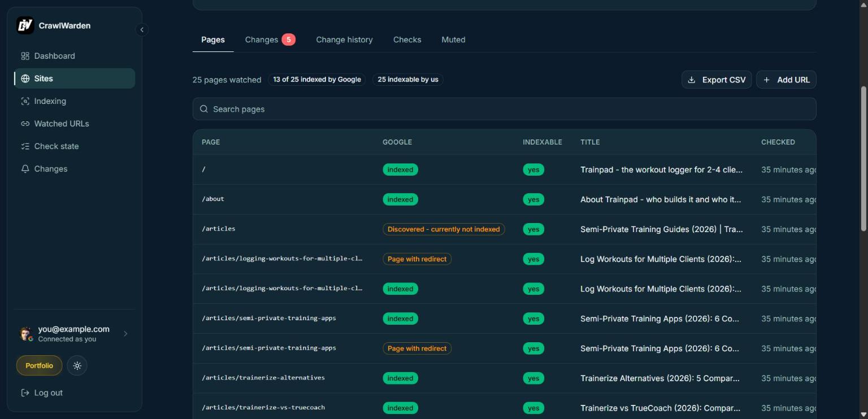Click the user avatar image
The width and height of the screenshot is (868, 419).
click(26, 334)
